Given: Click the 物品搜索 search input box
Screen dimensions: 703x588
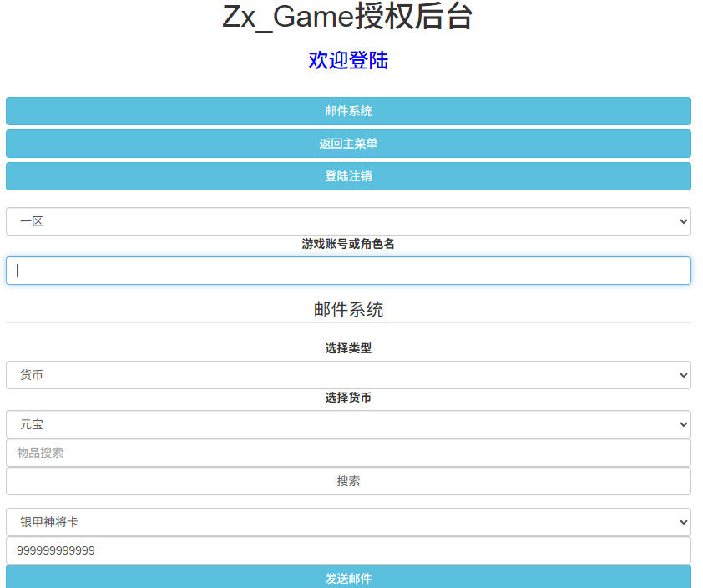Looking at the screenshot, I should pyautogui.click(x=347, y=454).
